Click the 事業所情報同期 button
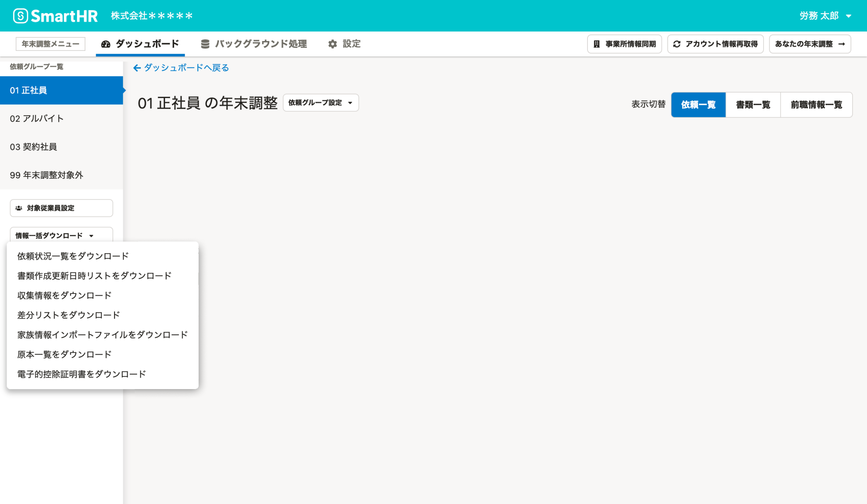Screen dimensions: 867x504 point(624,44)
